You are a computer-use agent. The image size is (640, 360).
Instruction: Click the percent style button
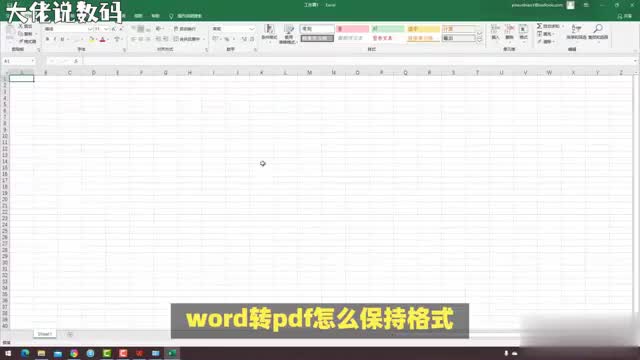tap(227, 39)
